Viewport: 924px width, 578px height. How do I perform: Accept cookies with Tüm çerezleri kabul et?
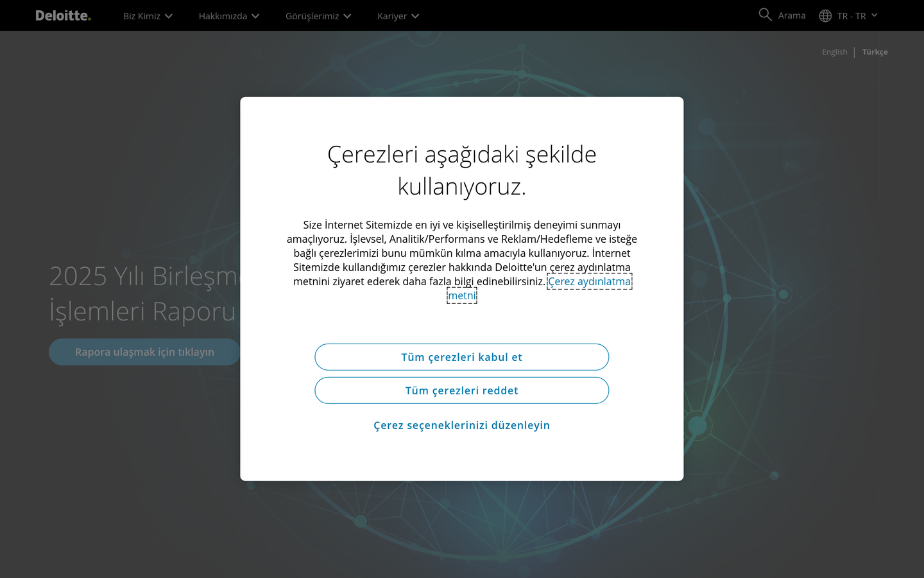click(462, 357)
